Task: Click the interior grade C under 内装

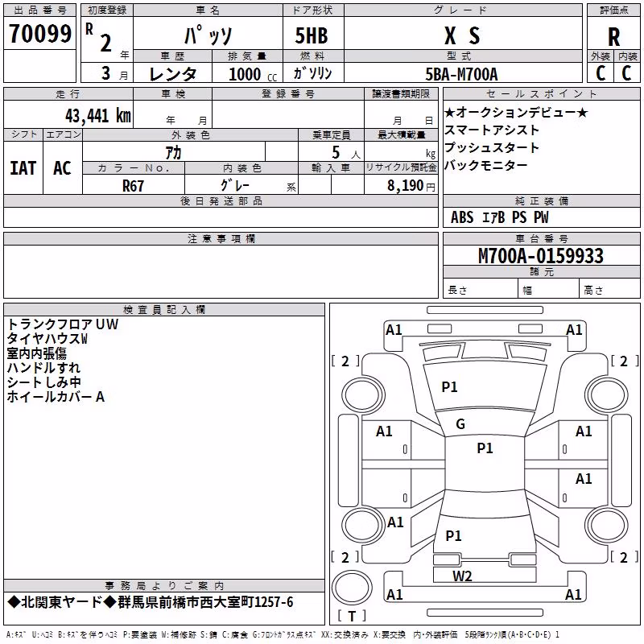Action: tap(626, 73)
